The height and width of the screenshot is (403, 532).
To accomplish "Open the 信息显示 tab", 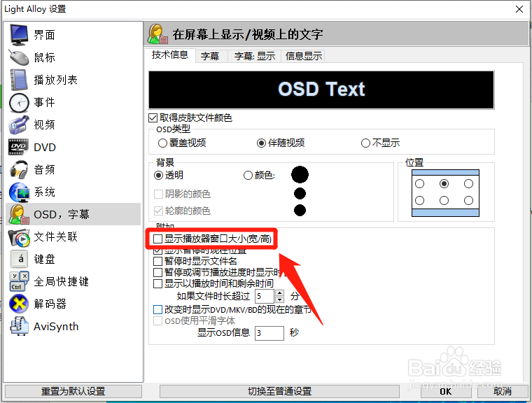I will point(303,56).
